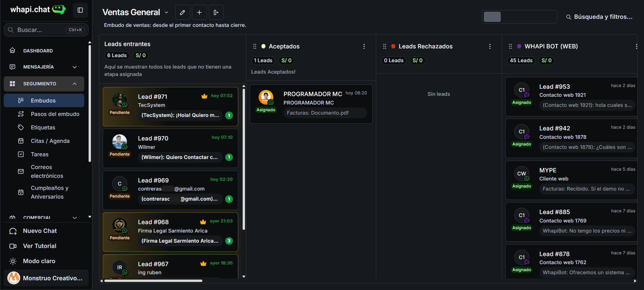Click the Mensajería chat icon
The image size is (644, 290).
(12, 67)
